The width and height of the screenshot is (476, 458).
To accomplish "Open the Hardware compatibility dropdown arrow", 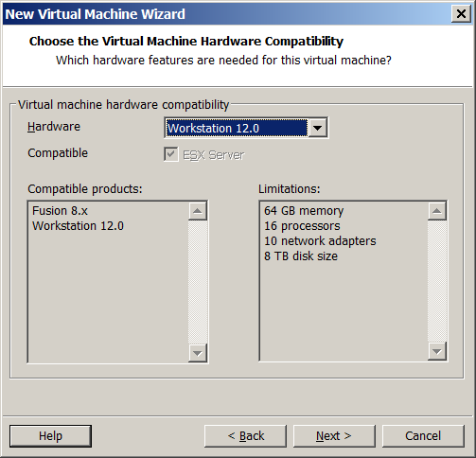I will pos(317,128).
